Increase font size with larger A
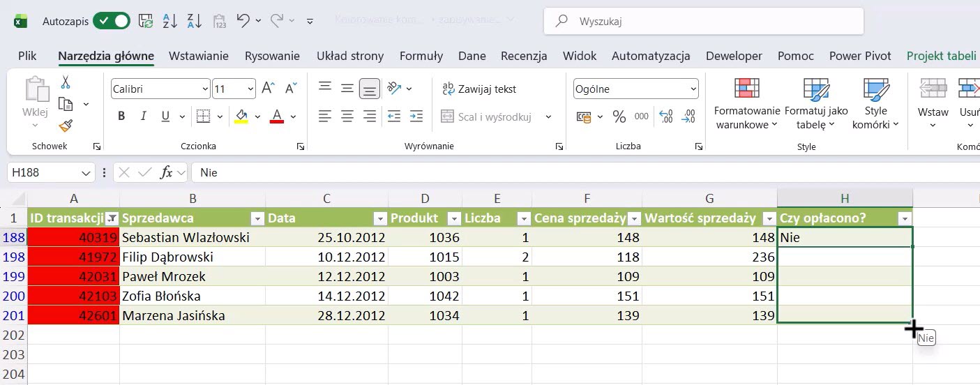This screenshot has width=980, height=385. pyautogui.click(x=268, y=89)
